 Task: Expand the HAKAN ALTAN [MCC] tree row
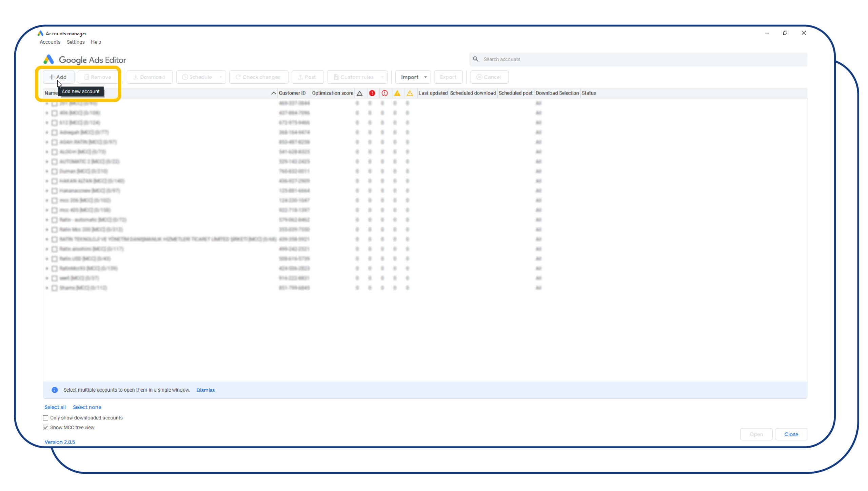pos(47,181)
